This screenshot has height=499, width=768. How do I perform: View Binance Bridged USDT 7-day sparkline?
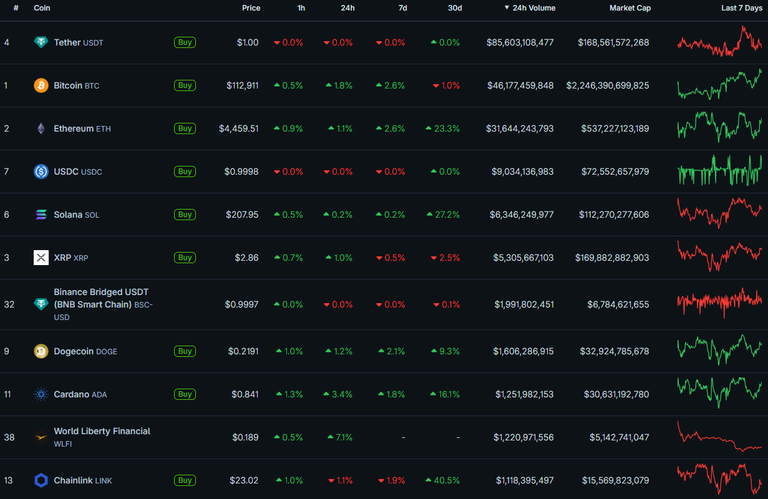pos(720,302)
